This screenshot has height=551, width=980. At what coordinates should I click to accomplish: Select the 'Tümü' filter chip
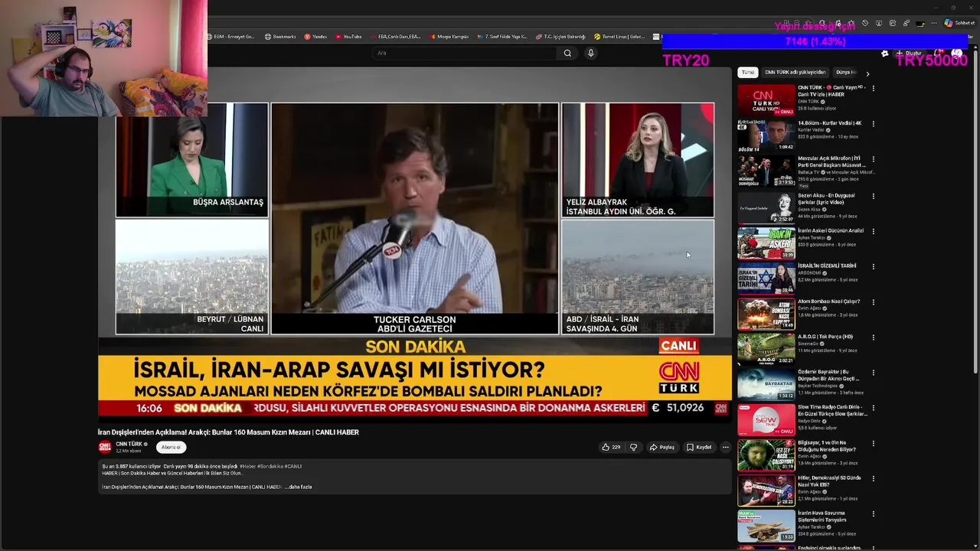tap(748, 72)
